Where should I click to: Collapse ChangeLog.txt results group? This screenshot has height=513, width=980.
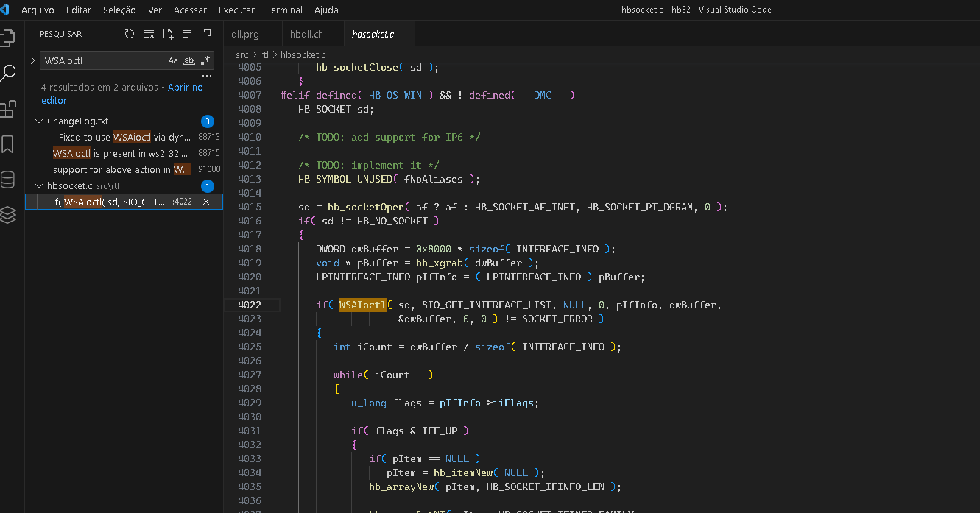[x=39, y=121]
